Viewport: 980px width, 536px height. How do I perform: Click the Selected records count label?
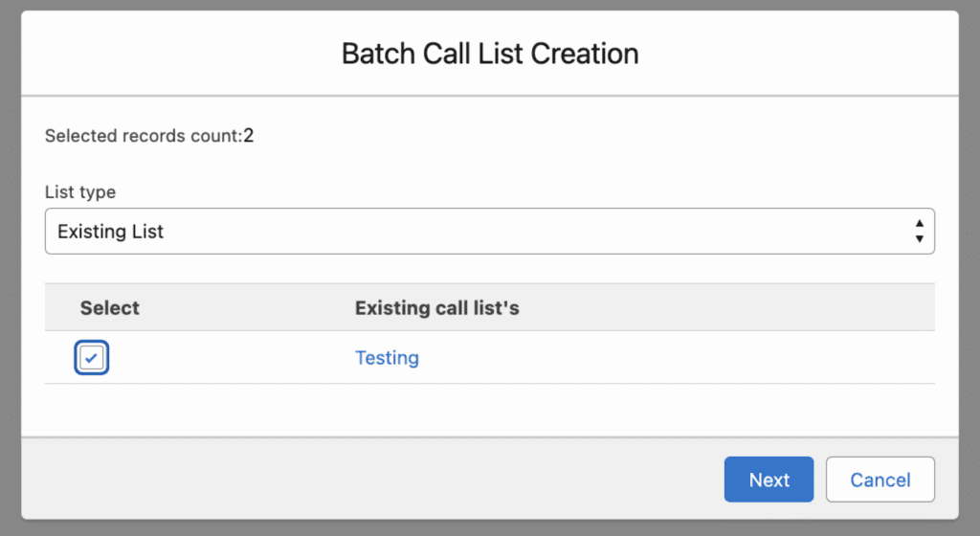point(142,136)
